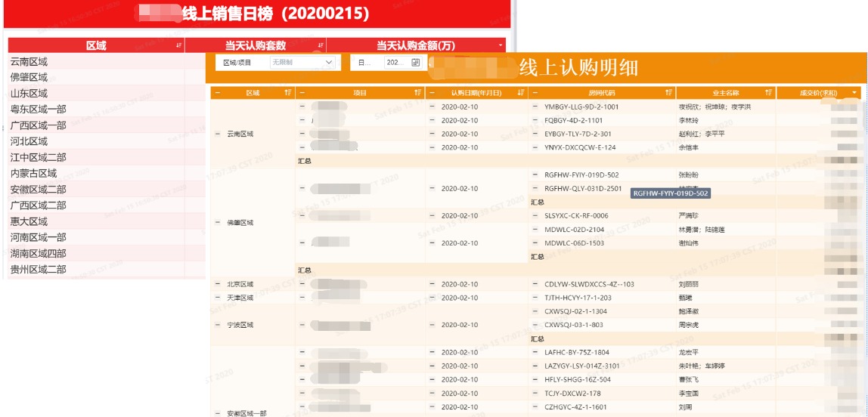Open 当天认购金额(万) column dropdown arrow

coord(501,45)
